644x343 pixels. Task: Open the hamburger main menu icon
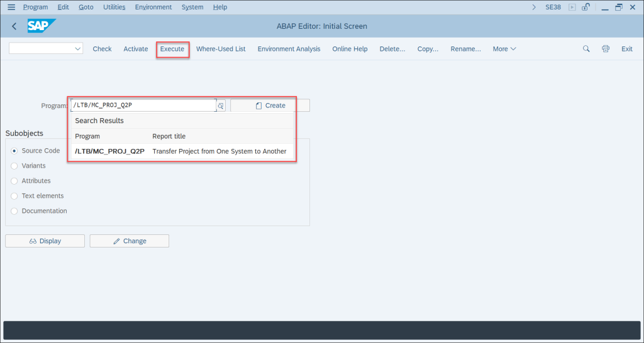pyautogui.click(x=11, y=7)
